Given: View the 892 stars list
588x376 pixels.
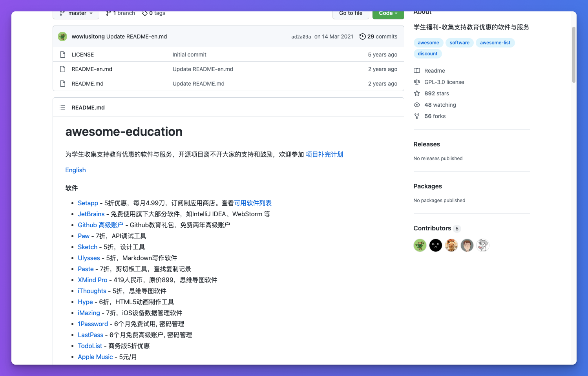Looking at the screenshot, I should click(x=436, y=93).
